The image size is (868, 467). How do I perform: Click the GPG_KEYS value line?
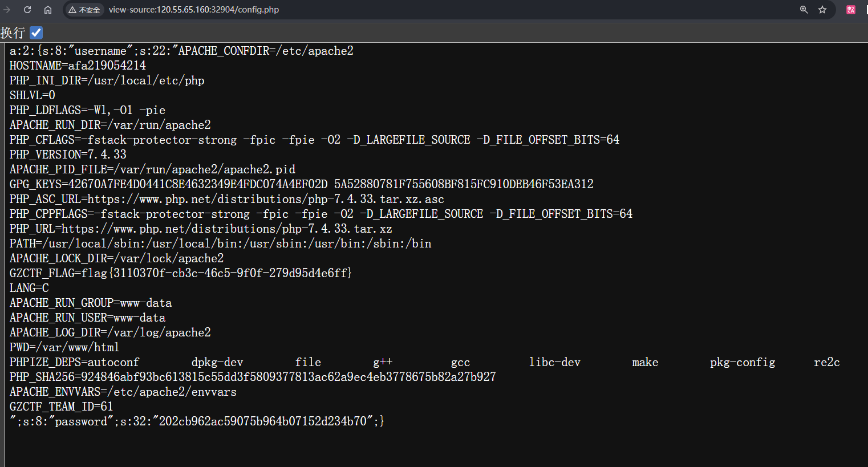point(301,184)
